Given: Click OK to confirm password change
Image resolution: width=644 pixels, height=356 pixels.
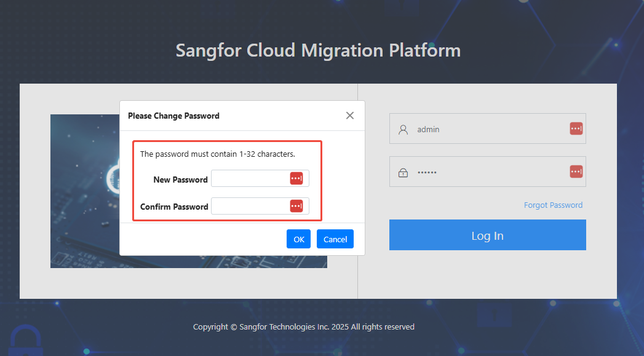Looking at the screenshot, I should pos(298,239).
